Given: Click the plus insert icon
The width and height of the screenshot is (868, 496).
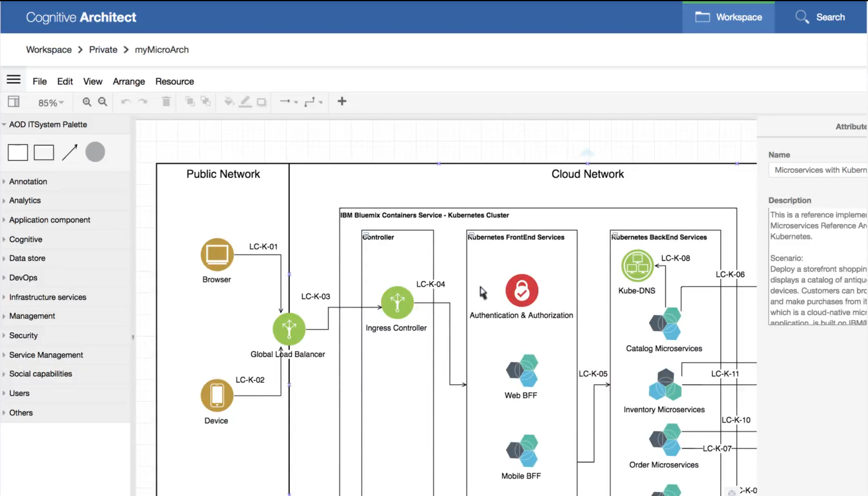Looking at the screenshot, I should click(342, 101).
